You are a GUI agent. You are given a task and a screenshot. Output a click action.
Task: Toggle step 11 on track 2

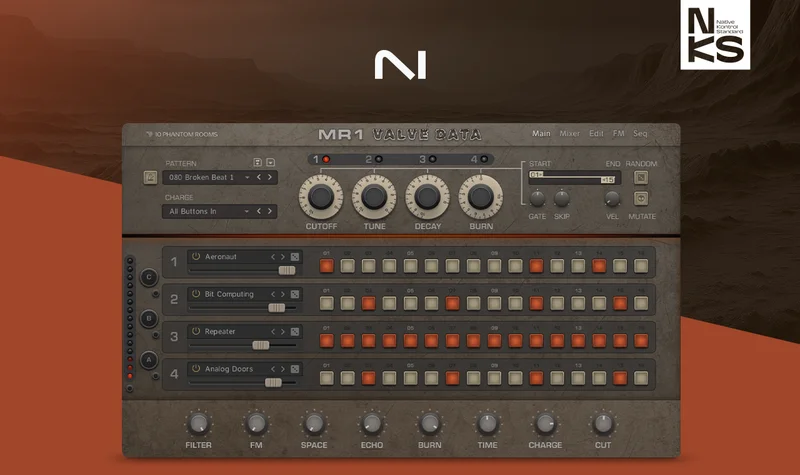click(536, 304)
